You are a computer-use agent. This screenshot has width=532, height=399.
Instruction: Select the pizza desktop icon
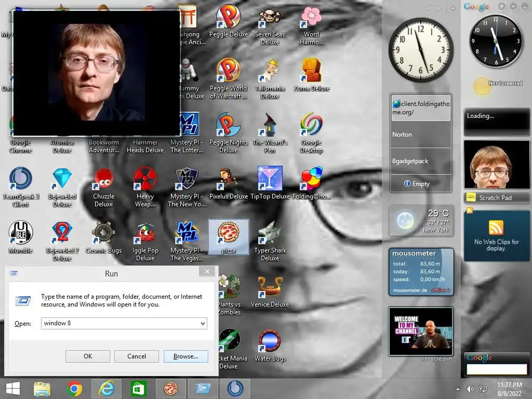pyautogui.click(x=229, y=237)
